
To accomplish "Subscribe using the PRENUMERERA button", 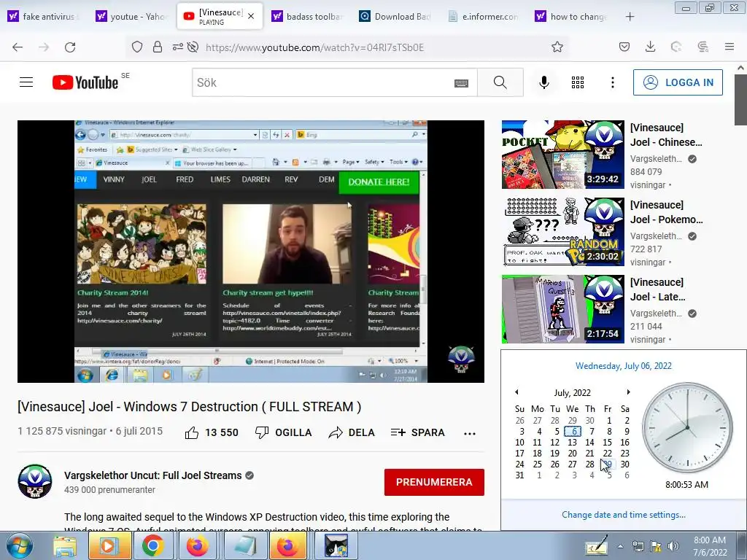I will [x=434, y=482].
